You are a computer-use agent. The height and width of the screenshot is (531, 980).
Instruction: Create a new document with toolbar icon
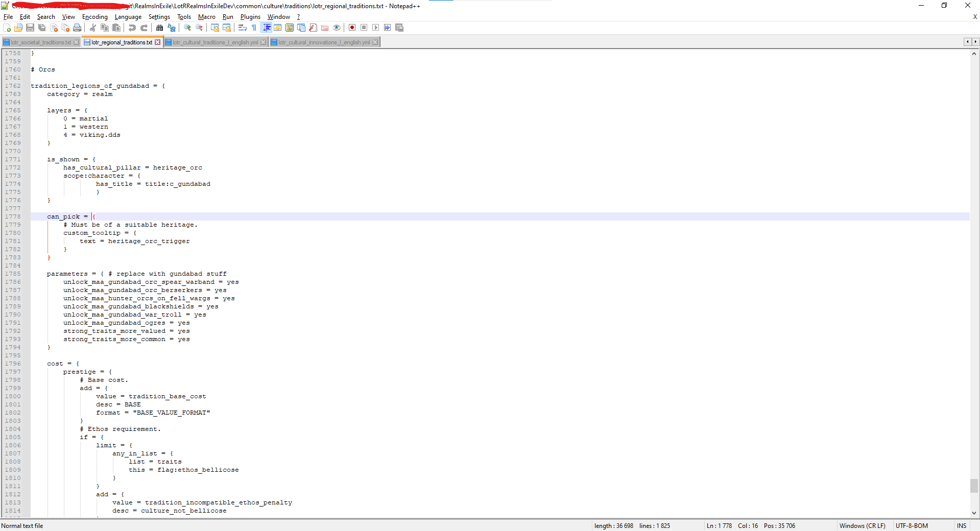pos(7,28)
